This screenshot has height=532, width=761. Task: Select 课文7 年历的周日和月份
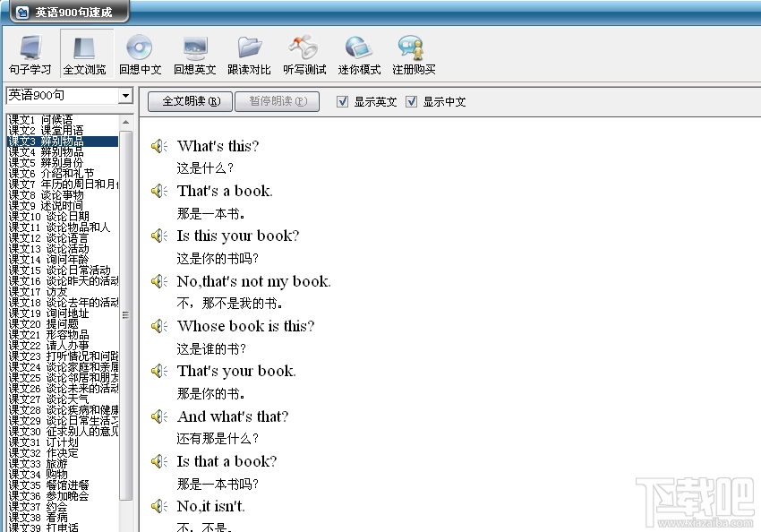(x=63, y=184)
